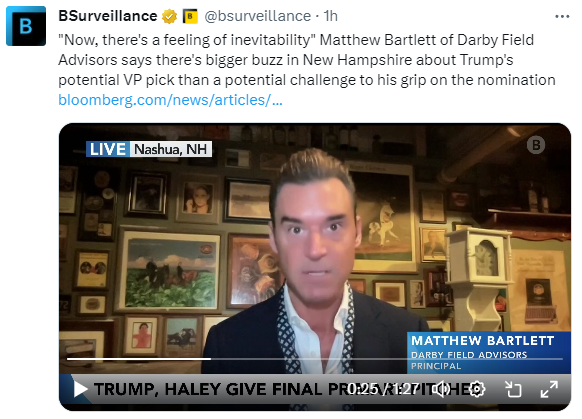Seek along the video progress bar

(315, 359)
